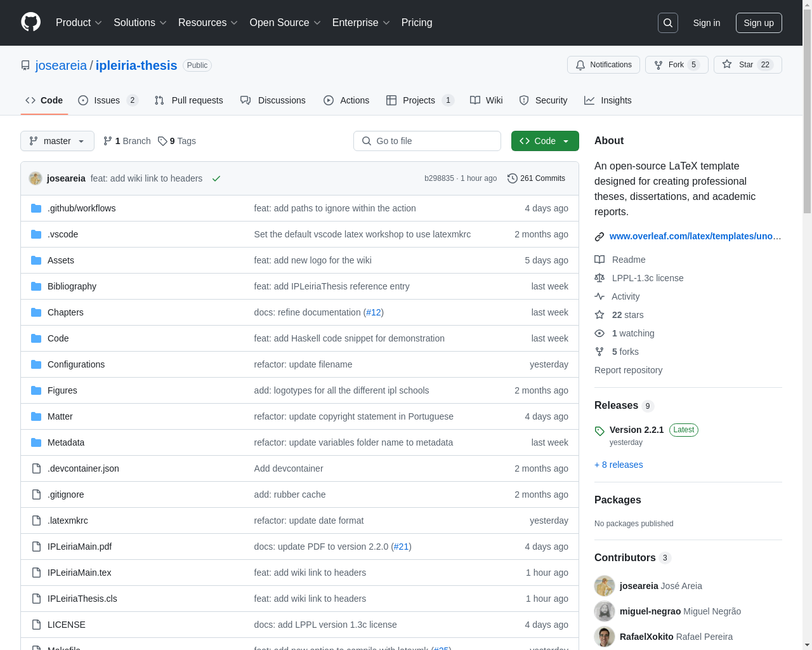Viewport: 812px width, 650px height.
Task: Open the .latexmkrc file
Action: 68,521
